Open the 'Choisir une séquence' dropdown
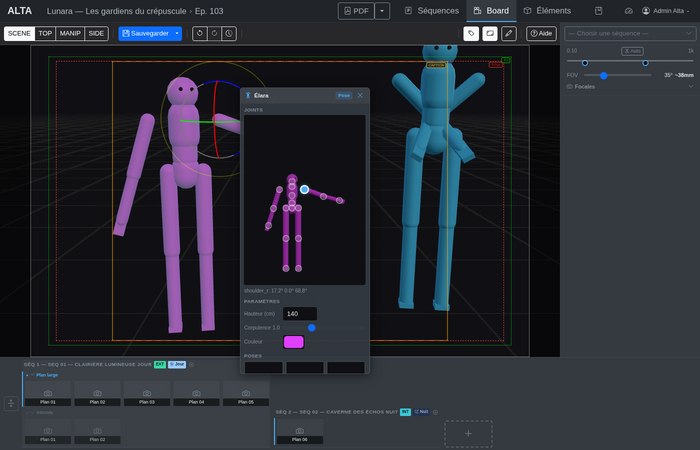Screen dimensions: 700x450 [630, 33]
